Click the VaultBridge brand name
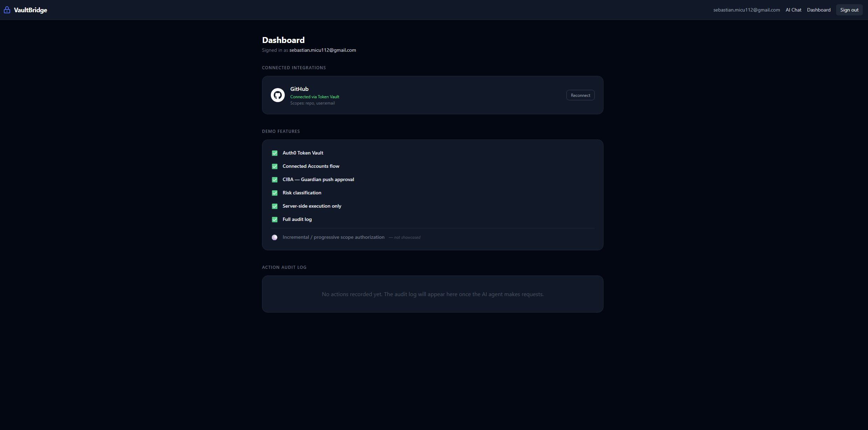Screen dimensions: 868x430 (30, 10)
